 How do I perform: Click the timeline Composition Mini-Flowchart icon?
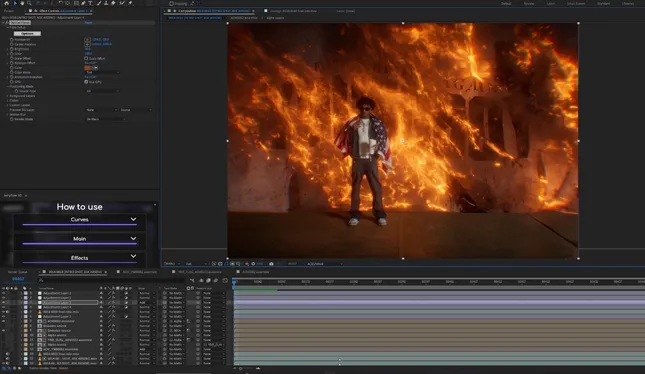tap(192, 280)
